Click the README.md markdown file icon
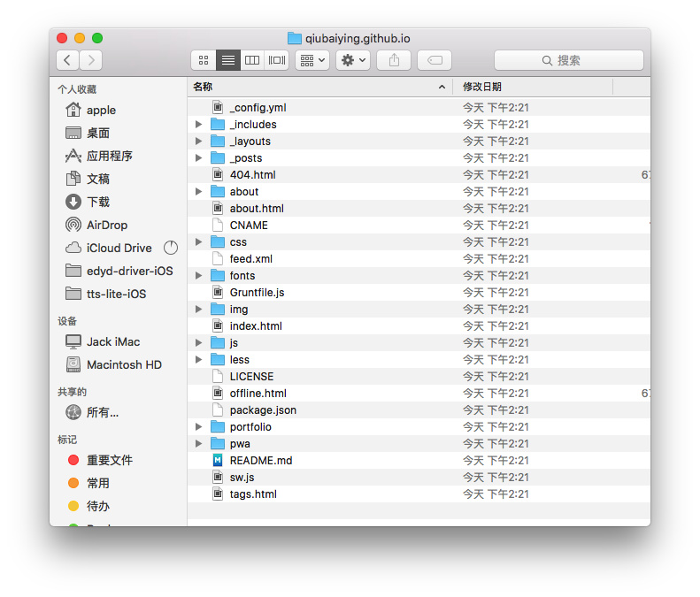The width and height of the screenshot is (700, 597). tap(218, 461)
